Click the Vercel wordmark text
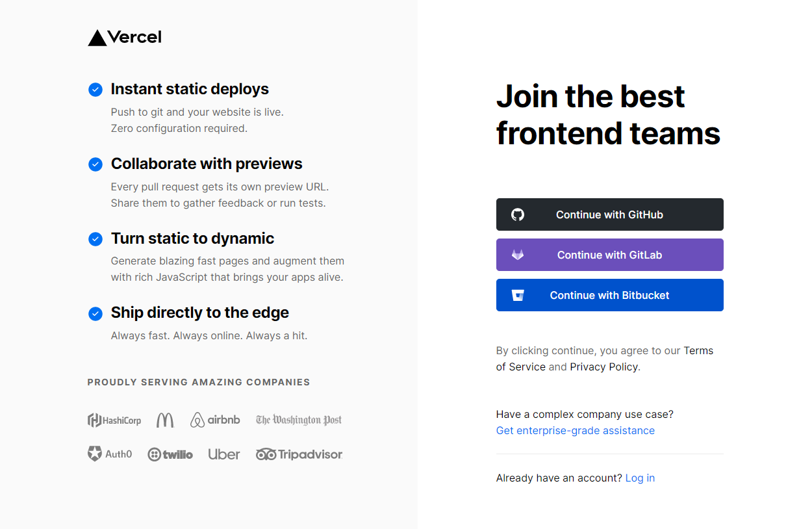Screen dimensions: 812x529 tap(134, 37)
